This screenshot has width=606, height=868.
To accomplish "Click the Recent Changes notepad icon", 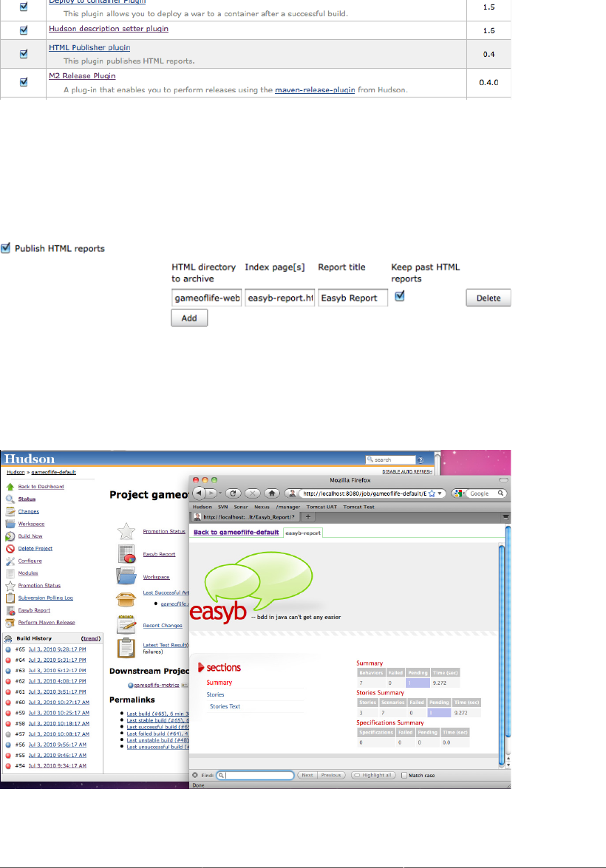I will [x=126, y=624].
